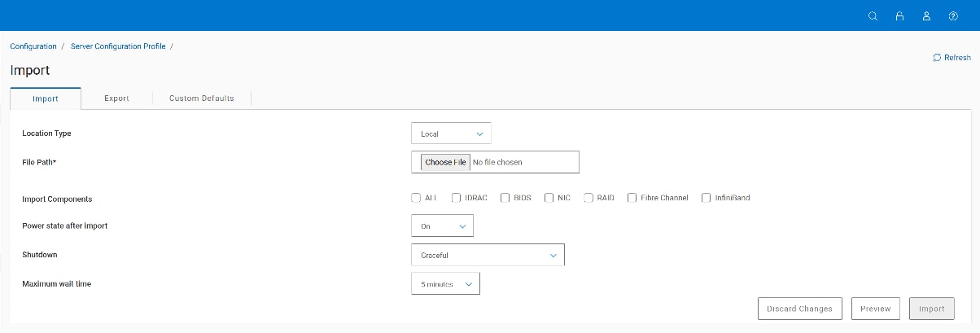Click the 'Location Type' label text
The width and height of the screenshot is (980, 333).
(x=46, y=134)
